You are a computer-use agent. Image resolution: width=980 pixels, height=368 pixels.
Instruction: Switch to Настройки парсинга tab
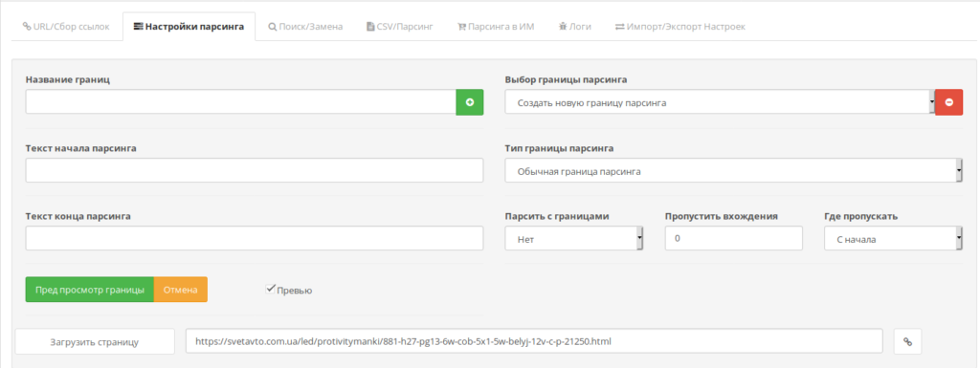click(x=189, y=27)
